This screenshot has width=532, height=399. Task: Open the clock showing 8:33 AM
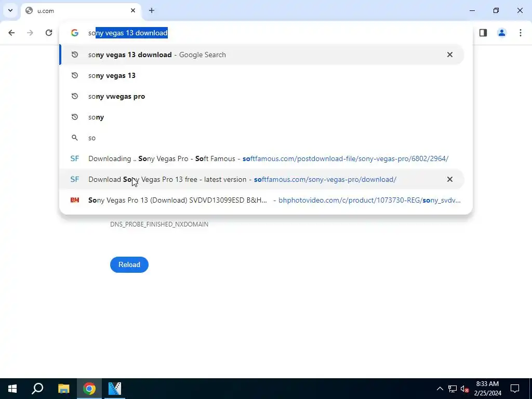[487, 389]
